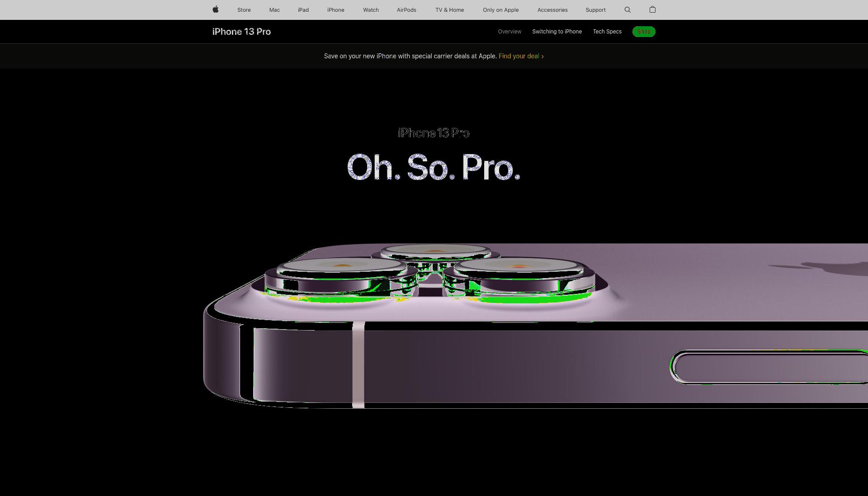Open the Store menu item
The width and height of the screenshot is (868, 496).
click(x=244, y=10)
